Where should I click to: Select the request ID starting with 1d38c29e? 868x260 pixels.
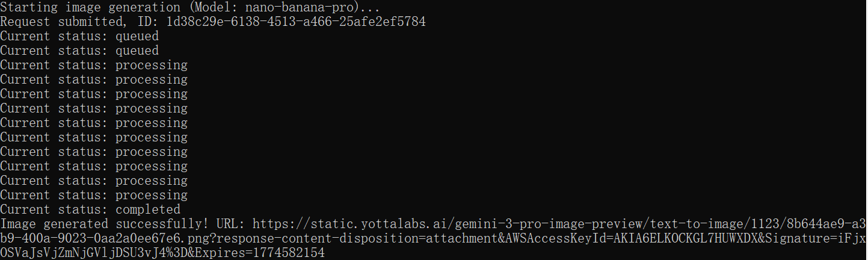(x=297, y=22)
